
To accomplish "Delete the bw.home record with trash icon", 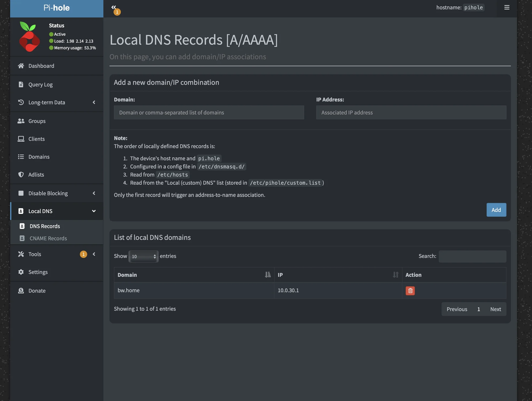I will [410, 290].
